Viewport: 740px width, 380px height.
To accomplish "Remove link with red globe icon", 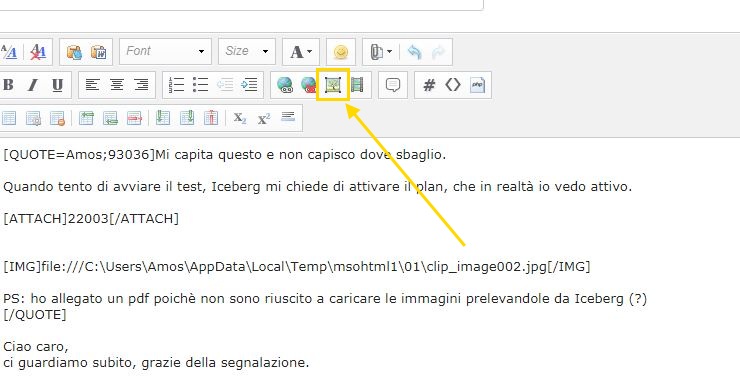I will point(308,85).
